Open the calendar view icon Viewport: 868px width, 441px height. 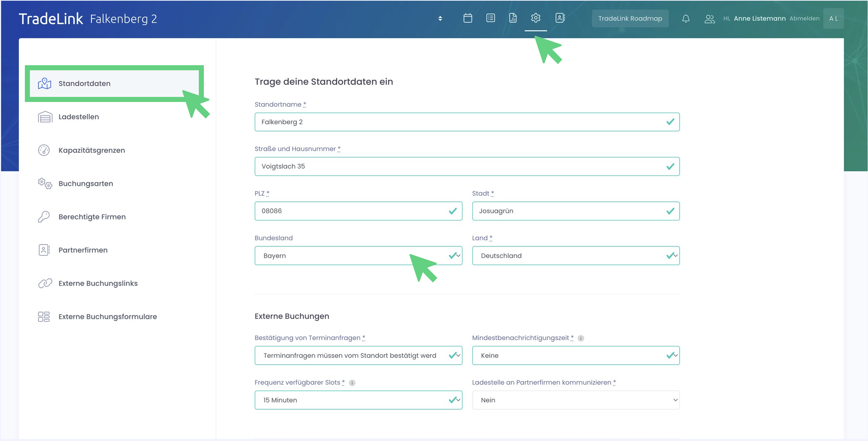pos(467,18)
